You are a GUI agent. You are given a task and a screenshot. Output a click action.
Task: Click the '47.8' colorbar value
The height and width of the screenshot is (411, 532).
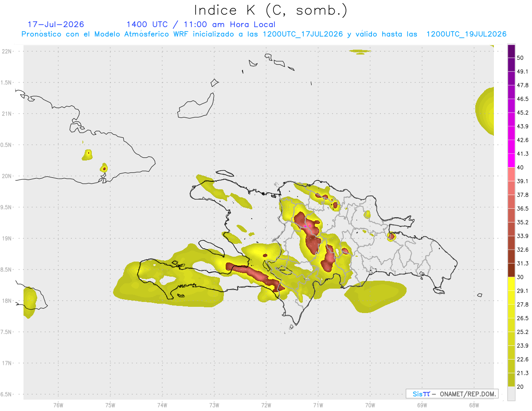(523, 86)
